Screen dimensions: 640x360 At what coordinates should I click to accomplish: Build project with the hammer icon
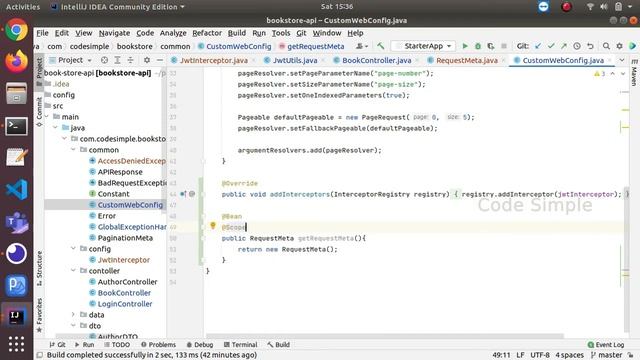pos(380,46)
